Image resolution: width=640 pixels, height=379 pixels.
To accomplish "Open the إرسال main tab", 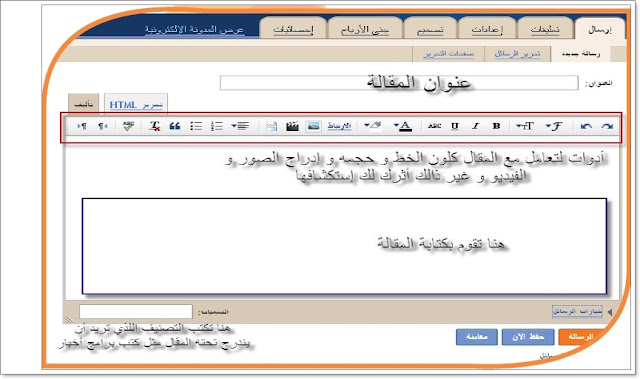I will [x=600, y=29].
